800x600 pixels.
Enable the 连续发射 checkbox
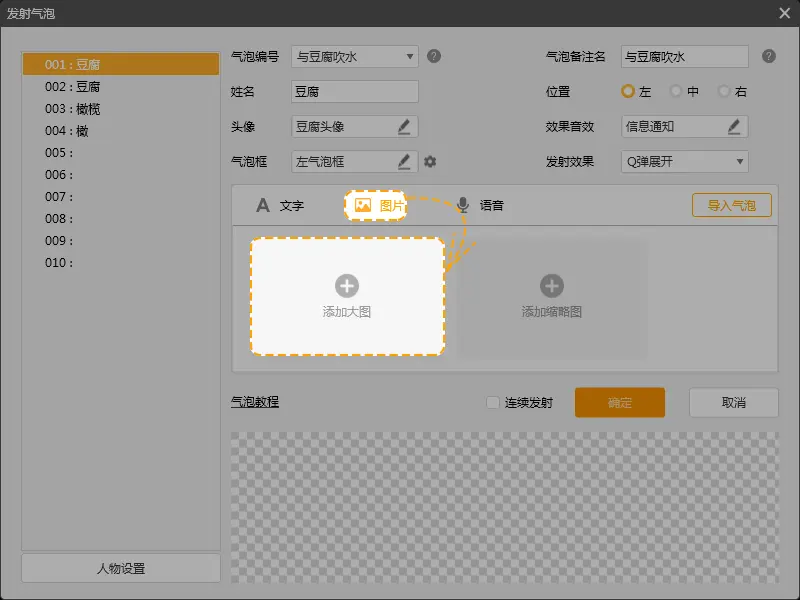[492, 403]
